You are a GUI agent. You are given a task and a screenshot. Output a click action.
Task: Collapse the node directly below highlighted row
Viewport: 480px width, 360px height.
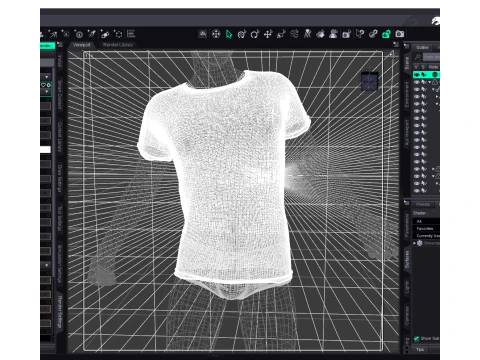tap(430, 82)
